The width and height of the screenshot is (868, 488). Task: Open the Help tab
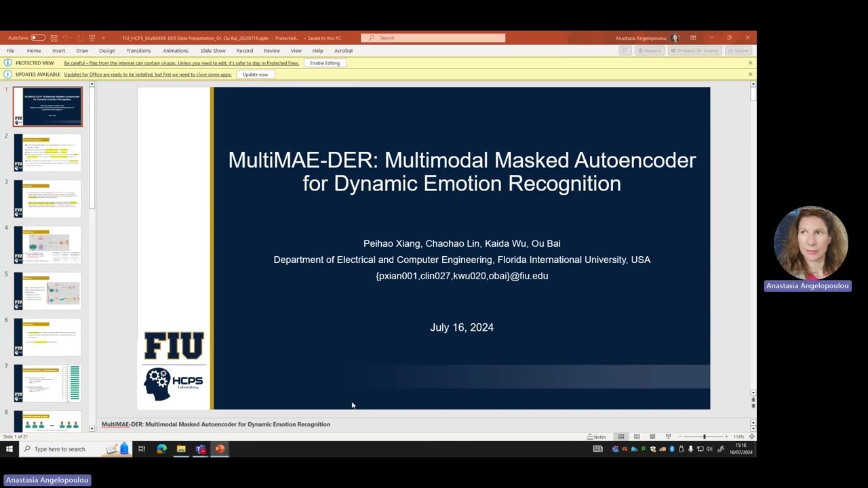point(317,51)
